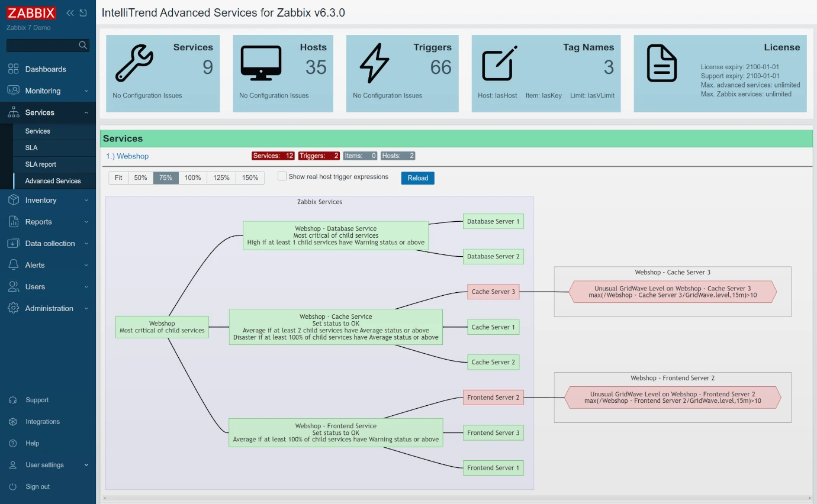
Task: Set zoom level to Fit
Action: [118, 177]
